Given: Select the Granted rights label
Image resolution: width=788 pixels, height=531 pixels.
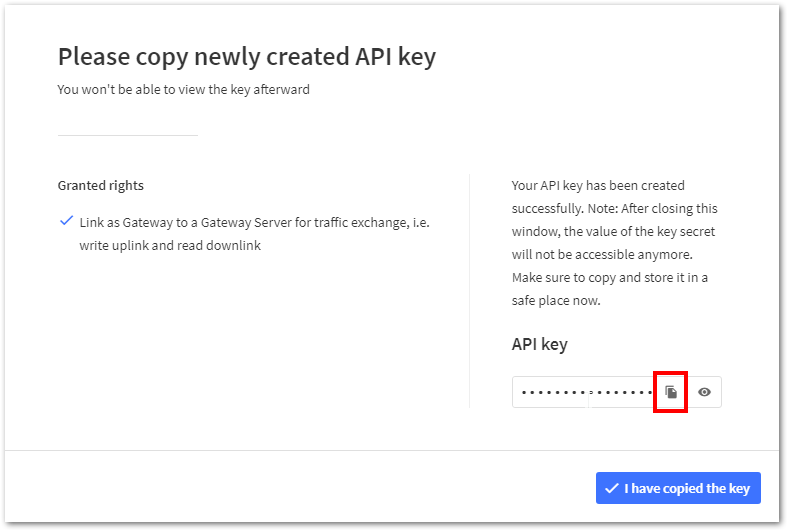Looking at the screenshot, I should point(100,185).
